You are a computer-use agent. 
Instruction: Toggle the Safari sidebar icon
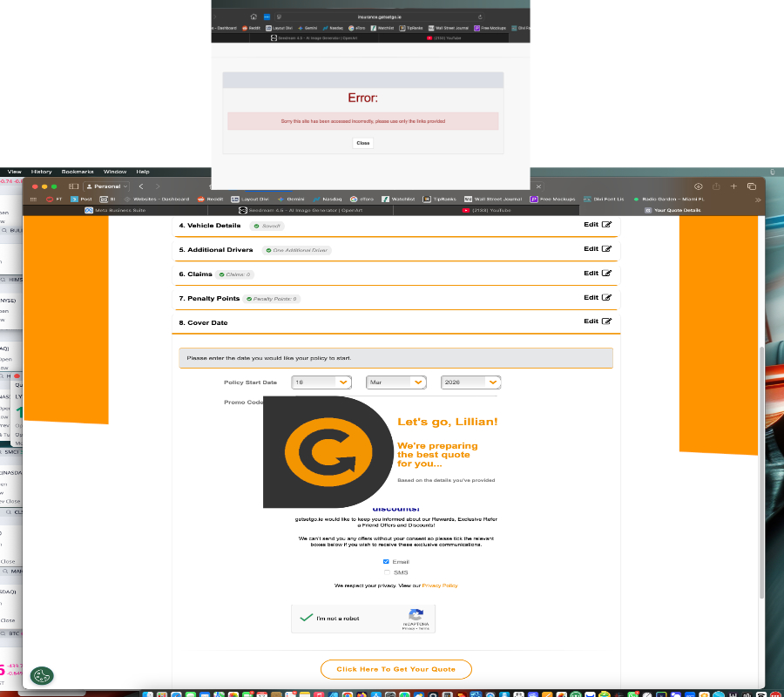pyautogui.click(x=73, y=186)
